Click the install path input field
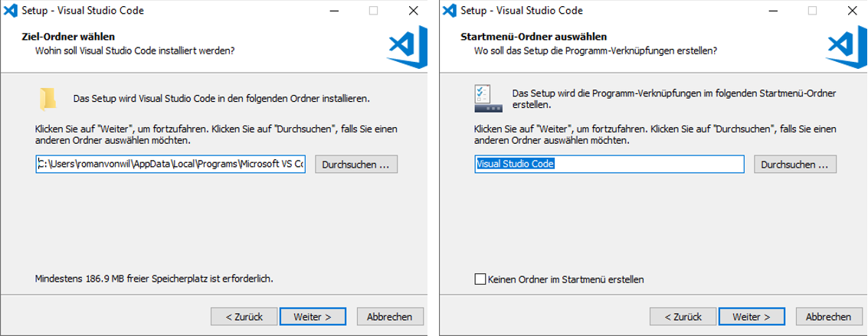The height and width of the screenshot is (336, 868). tap(171, 164)
